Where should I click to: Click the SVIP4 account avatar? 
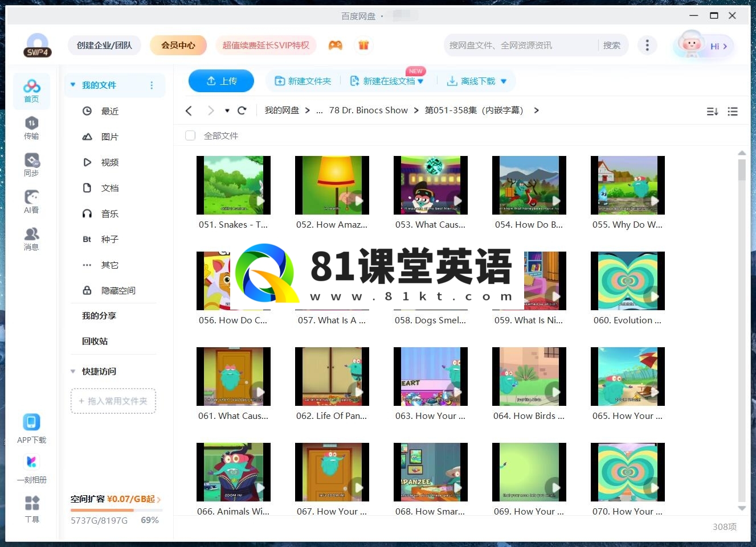[x=38, y=46]
